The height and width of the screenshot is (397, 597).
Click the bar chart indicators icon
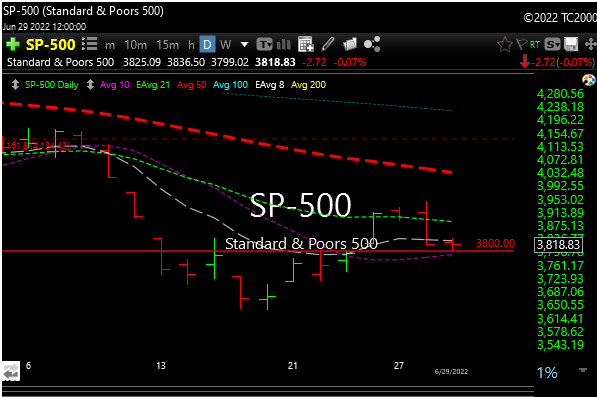click(284, 45)
